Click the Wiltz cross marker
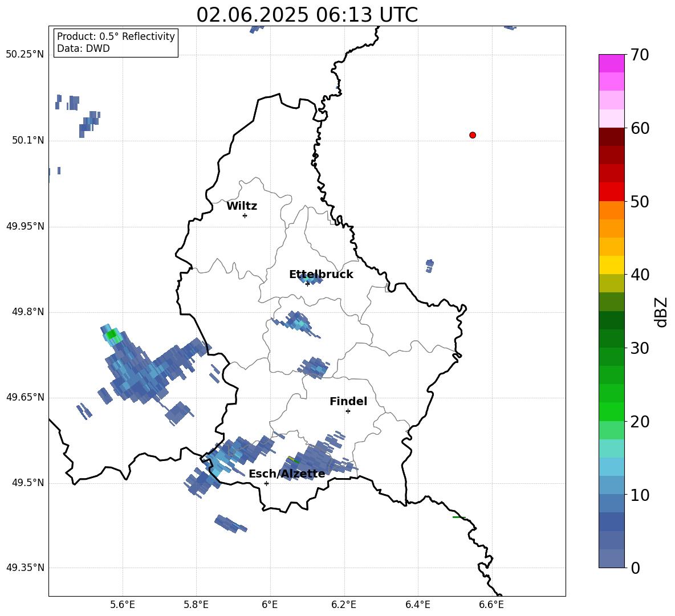 (x=245, y=215)
